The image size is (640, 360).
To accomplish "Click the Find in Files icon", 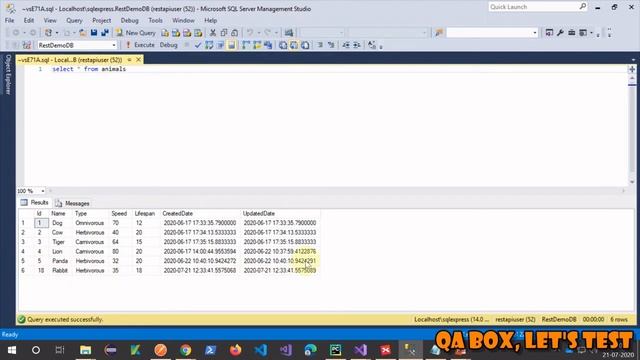I will click(x=439, y=33).
